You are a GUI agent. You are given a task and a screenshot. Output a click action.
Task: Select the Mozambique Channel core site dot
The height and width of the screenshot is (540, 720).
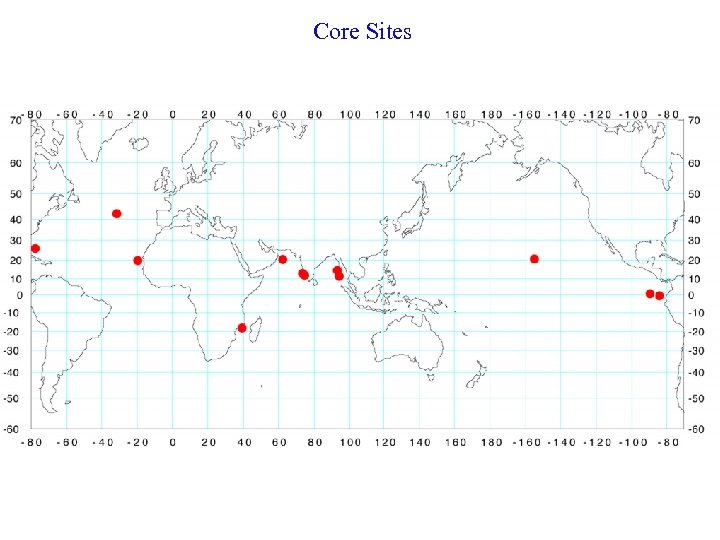[x=242, y=328]
